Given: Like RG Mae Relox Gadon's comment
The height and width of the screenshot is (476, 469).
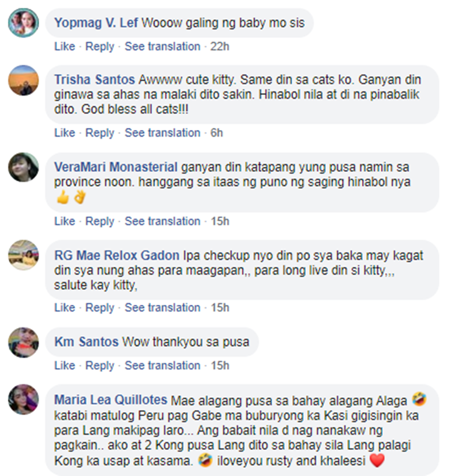Looking at the screenshot, I should click(x=64, y=307).
